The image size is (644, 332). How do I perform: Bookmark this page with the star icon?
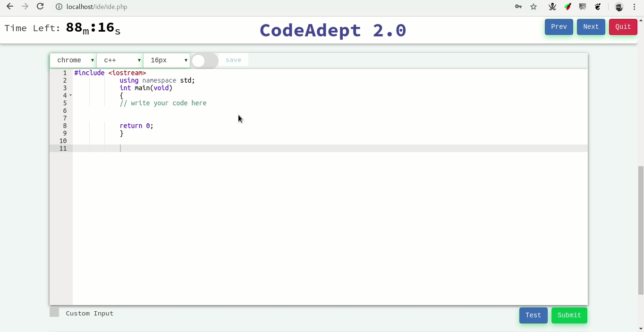point(534,7)
